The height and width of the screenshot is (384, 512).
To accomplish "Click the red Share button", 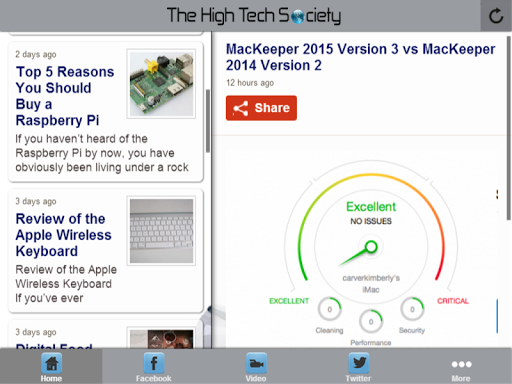I will (261, 108).
